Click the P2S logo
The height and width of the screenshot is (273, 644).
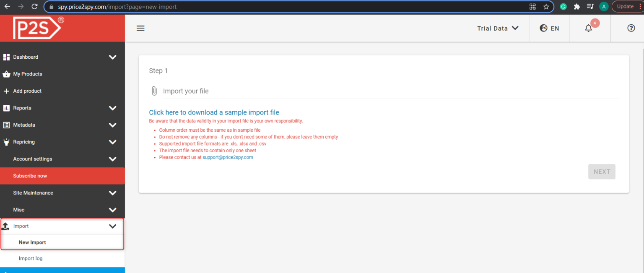point(38,28)
